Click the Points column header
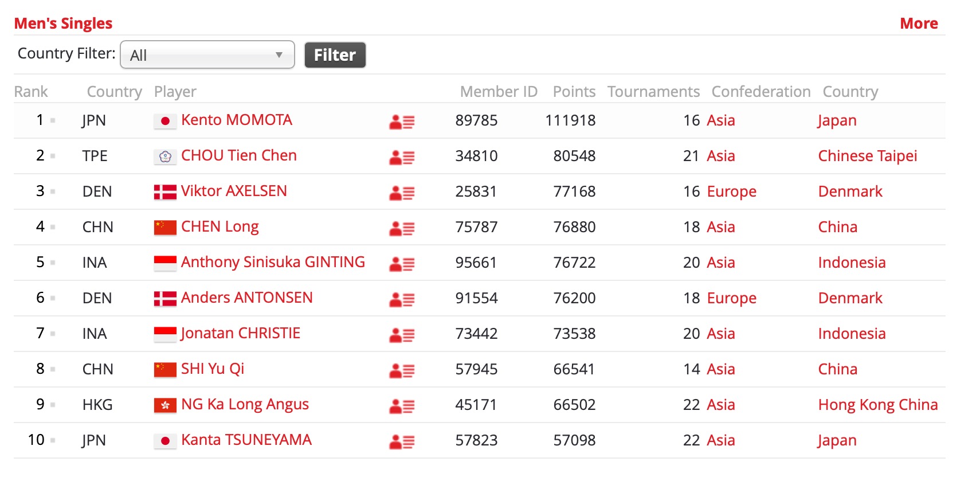The height and width of the screenshot is (477, 980). 574,92
